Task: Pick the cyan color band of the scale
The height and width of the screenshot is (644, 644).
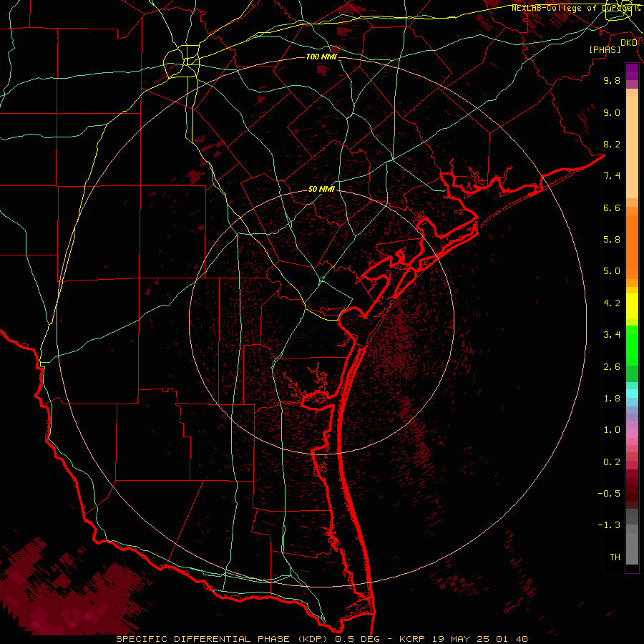Action: 632,394
